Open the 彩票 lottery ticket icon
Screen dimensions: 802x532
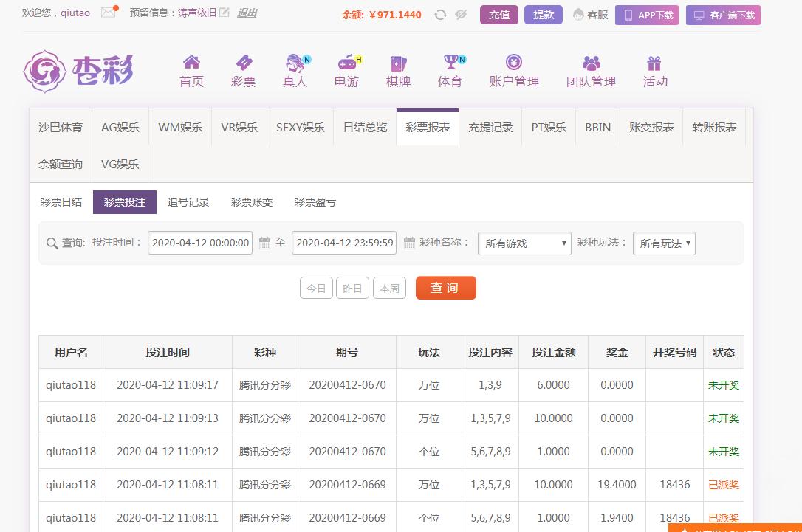243,63
